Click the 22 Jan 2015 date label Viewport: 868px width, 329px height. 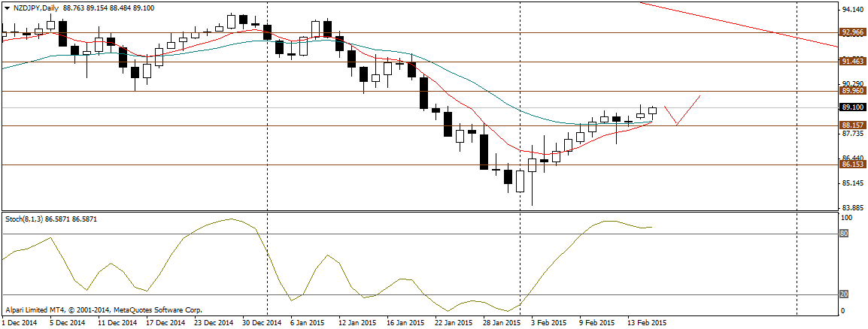[454, 322]
